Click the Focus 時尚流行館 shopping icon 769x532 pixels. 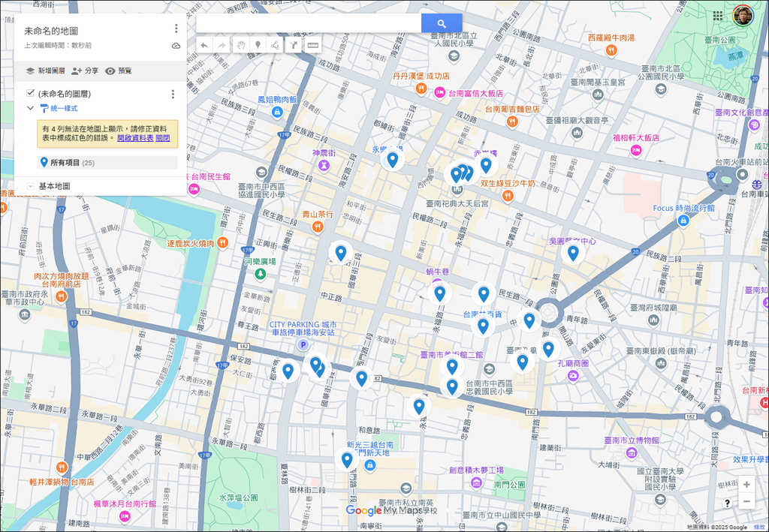pyautogui.click(x=683, y=221)
